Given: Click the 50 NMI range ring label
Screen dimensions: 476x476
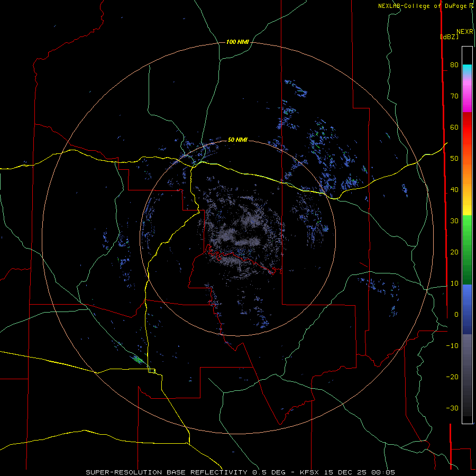Looking at the screenshot, I should click(x=237, y=140).
